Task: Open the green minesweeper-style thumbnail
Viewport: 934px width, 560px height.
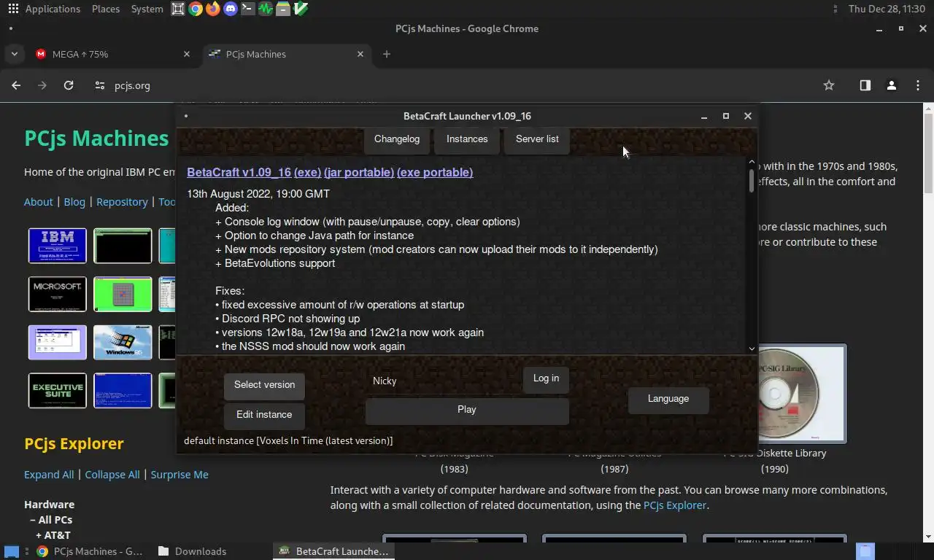Action: point(123,294)
